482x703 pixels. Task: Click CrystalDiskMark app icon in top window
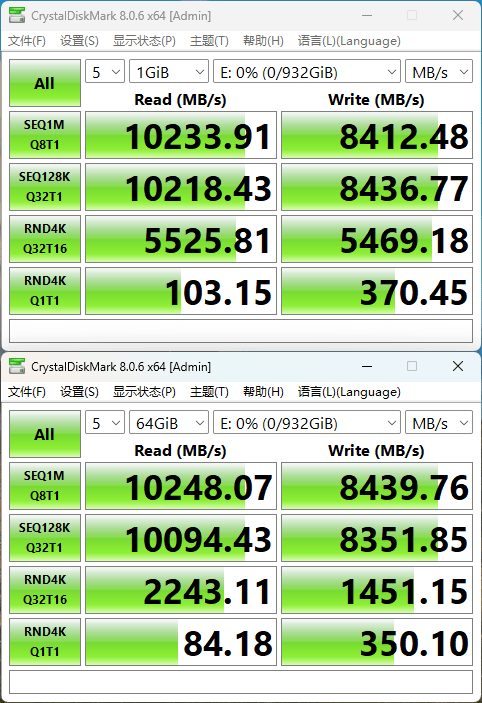pos(17,16)
